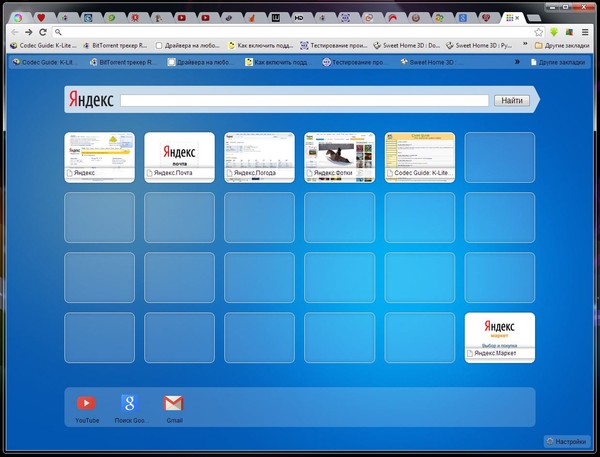This screenshot has height=457, width=600.
Task: Open Codec Guide bookmark in browser bookmarks bar
Action: (x=43, y=46)
